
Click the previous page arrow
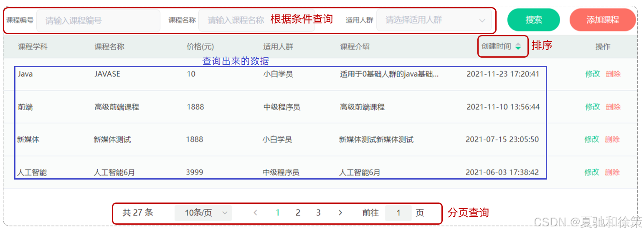(x=256, y=213)
